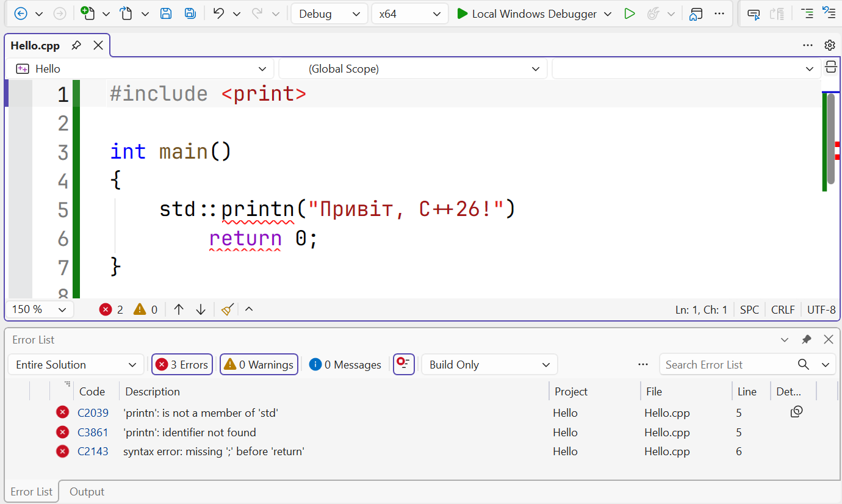Toggle the 3 Errors filter

tap(182, 364)
